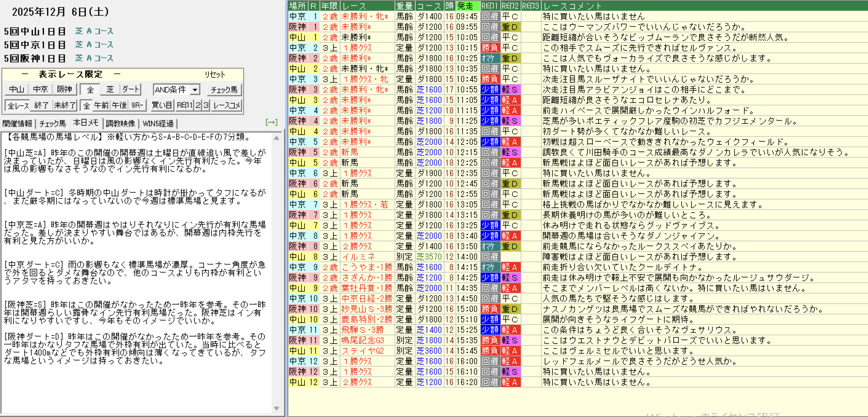
Task: Sort by the 発走 column header
Action: tap(467, 6)
